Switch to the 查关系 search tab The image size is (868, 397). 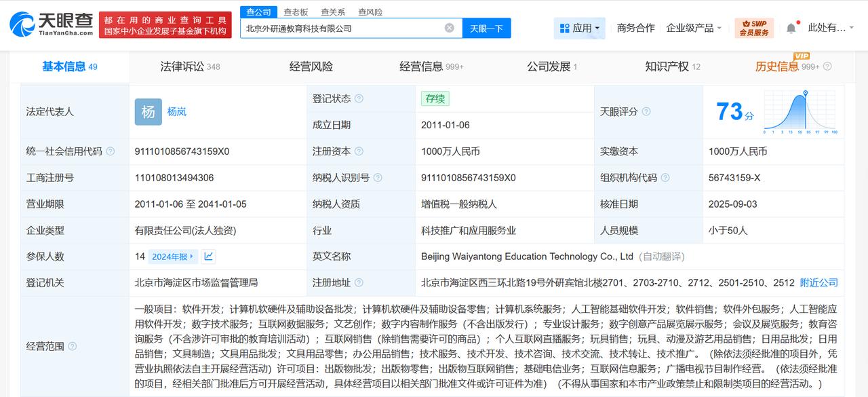(333, 12)
